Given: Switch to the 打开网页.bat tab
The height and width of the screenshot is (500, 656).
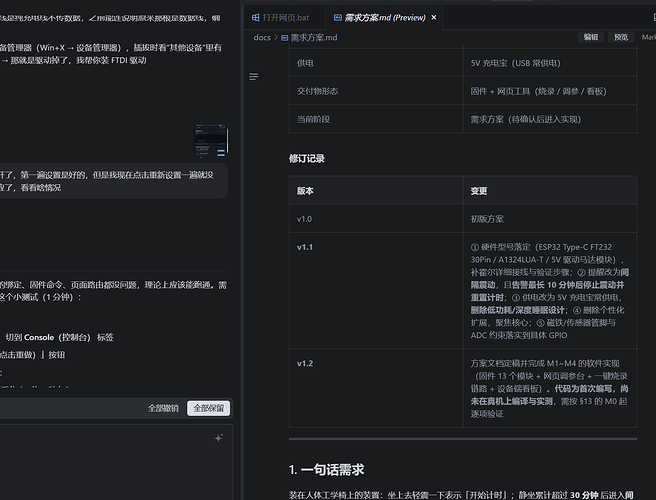Looking at the screenshot, I should point(281,18).
